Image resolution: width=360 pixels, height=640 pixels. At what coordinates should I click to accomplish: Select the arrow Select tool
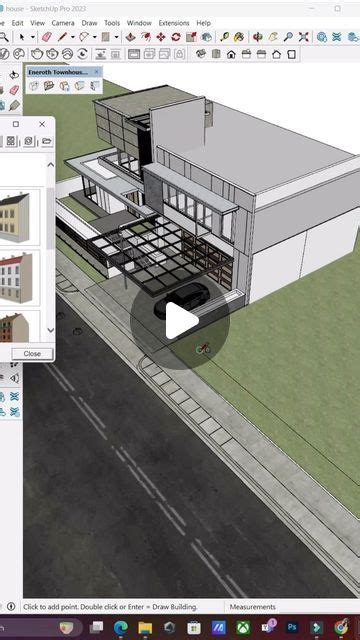(22, 37)
